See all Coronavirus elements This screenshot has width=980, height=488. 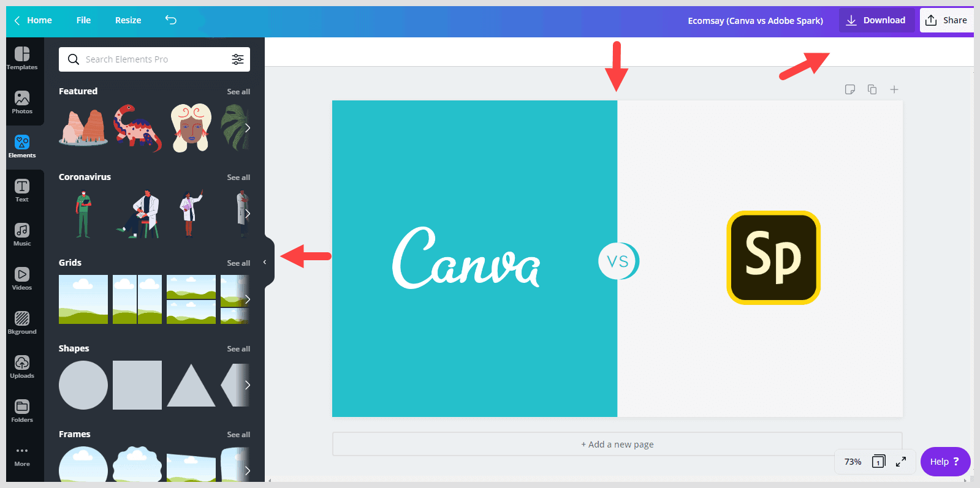tap(238, 178)
